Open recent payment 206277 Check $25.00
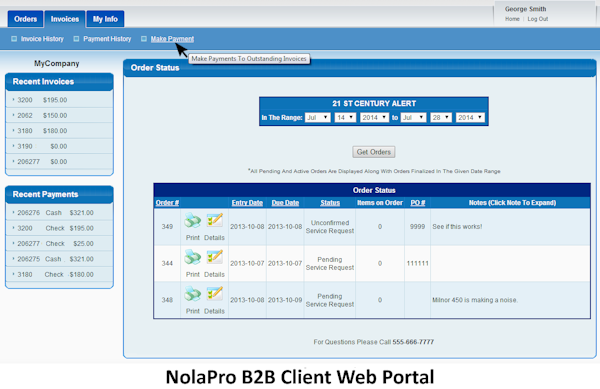This screenshot has width=600, height=389. click(x=59, y=243)
